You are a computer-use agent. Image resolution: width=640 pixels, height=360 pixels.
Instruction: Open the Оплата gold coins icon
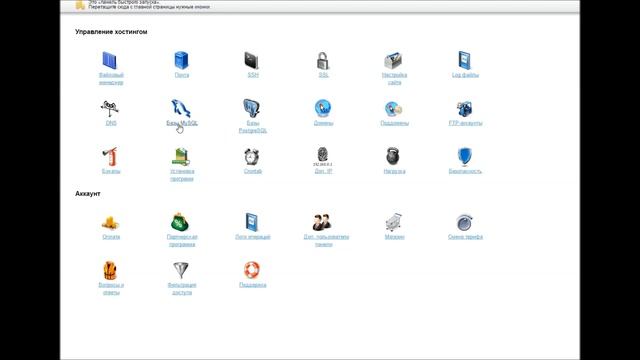pos(110,223)
